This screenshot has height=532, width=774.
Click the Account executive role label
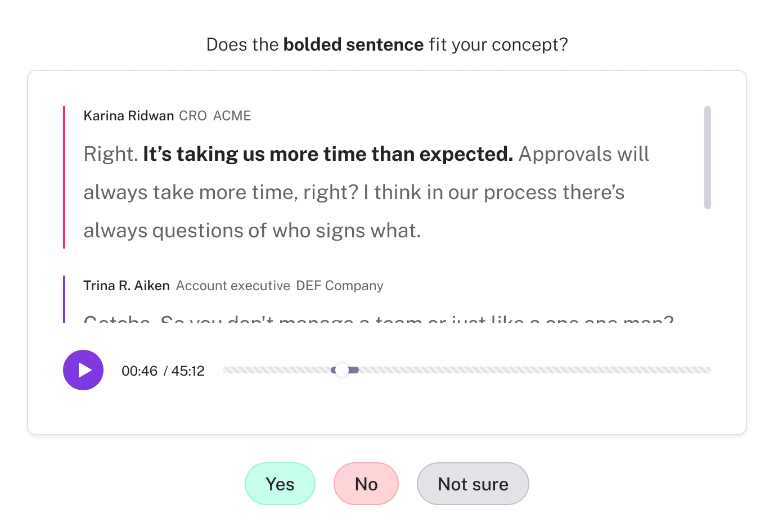(x=233, y=286)
